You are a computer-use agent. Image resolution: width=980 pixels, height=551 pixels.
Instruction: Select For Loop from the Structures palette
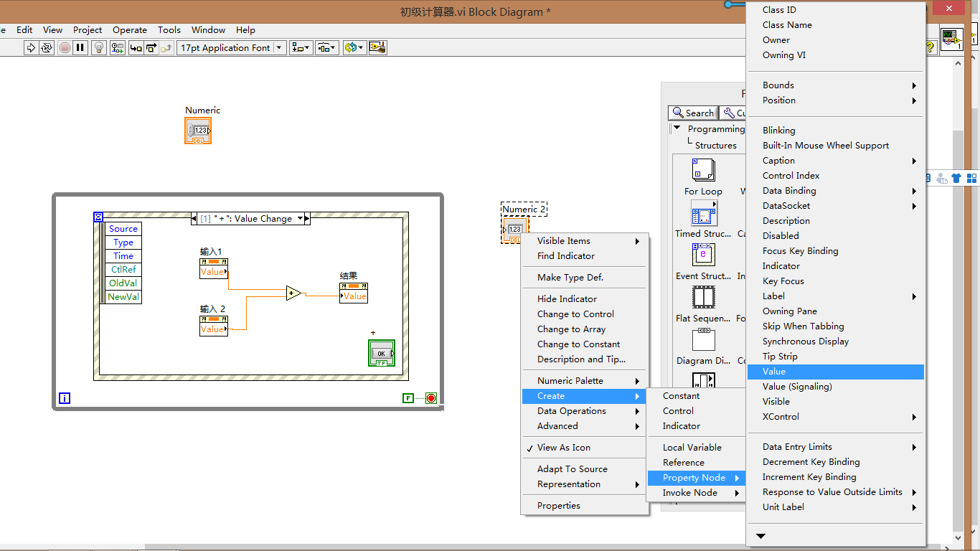[x=703, y=171]
